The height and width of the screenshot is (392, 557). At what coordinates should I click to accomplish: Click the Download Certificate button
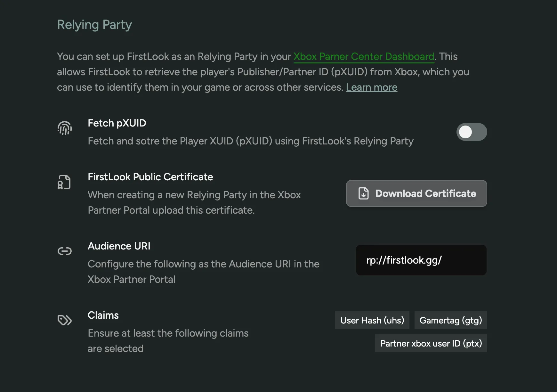416,193
